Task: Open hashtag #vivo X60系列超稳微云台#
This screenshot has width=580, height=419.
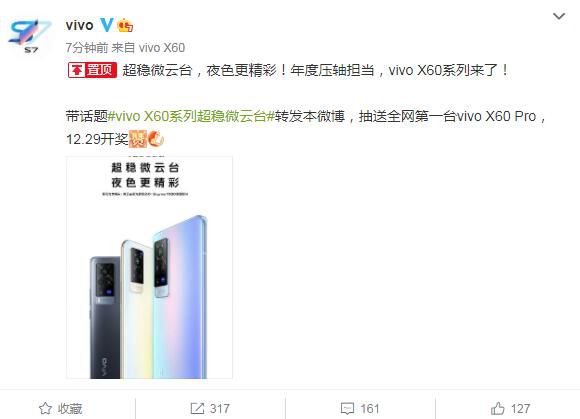Action: [x=190, y=116]
